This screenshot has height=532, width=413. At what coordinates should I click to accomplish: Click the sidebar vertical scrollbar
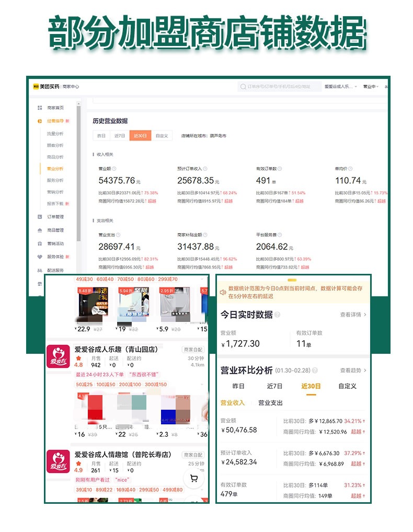pyautogui.click(x=79, y=173)
